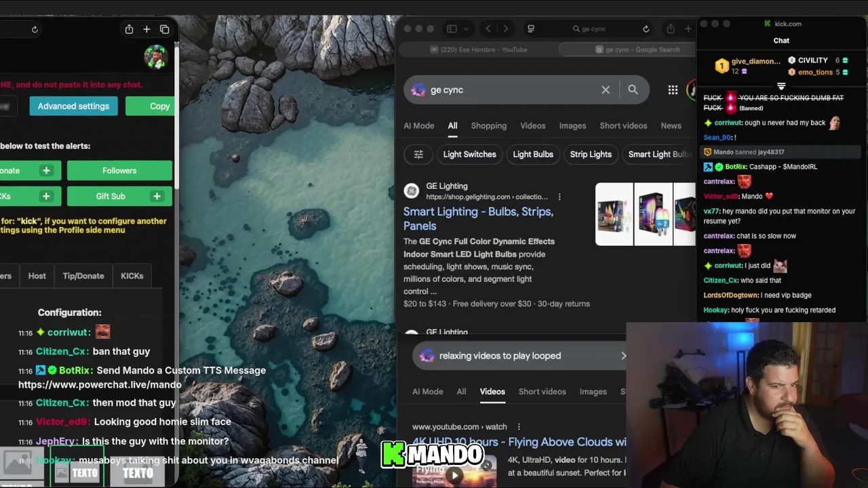Click username give_diamon... in the leaderboard
This screenshot has width=868, height=488.
(755, 61)
